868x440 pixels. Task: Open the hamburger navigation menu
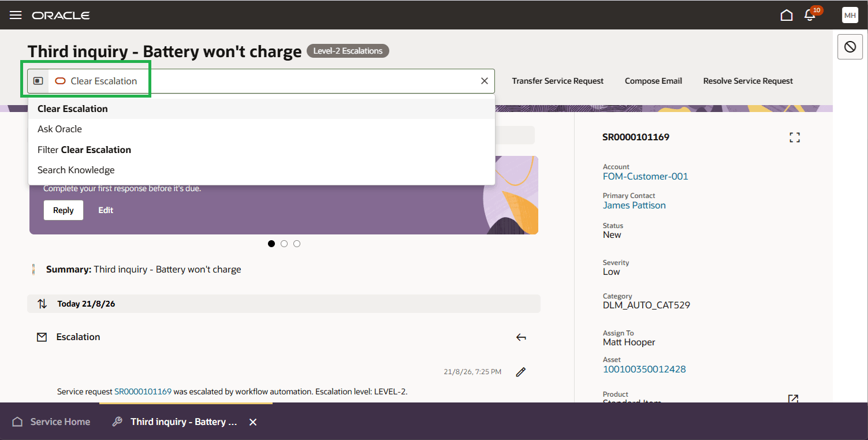[x=16, y=15]
